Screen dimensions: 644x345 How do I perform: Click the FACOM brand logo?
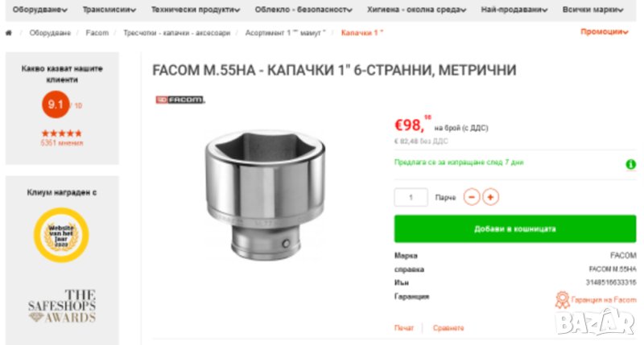click(180, 100)
